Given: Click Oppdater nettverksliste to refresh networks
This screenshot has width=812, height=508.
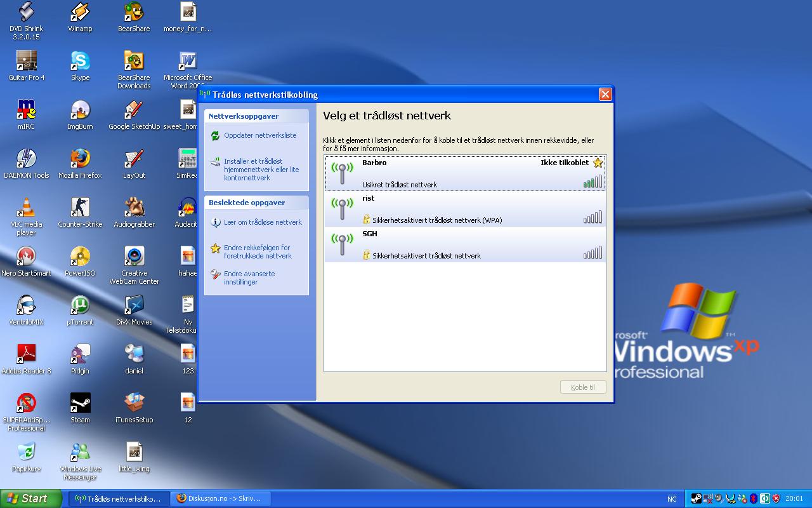Looking at the screenshot, I should click(253, 135).
